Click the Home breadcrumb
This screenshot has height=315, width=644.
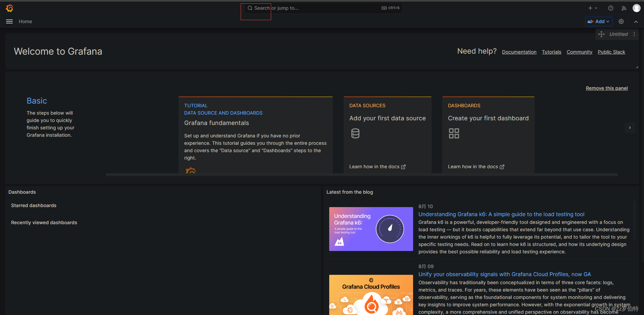[x=25, y=21]
